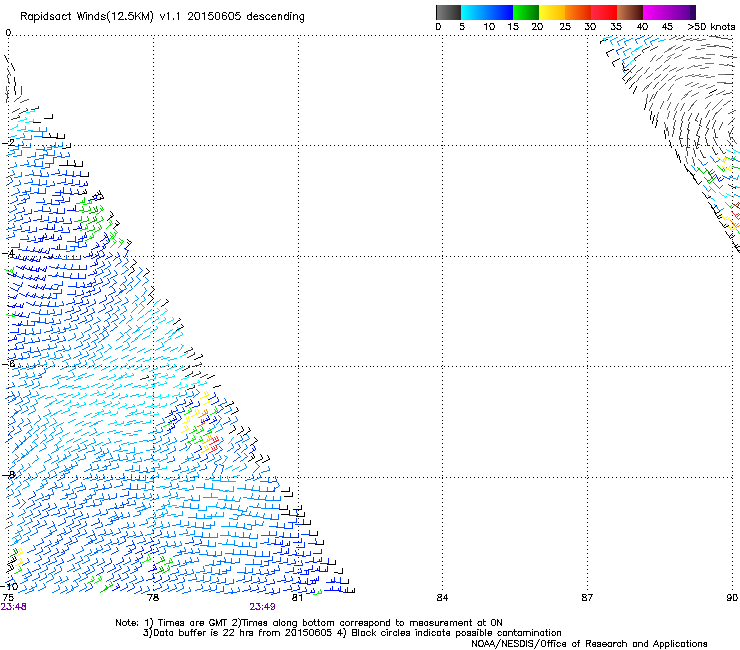Screen dimensions: 740x650
Task: Click the '>50 knots' legend label
Action: click(x=711, y=26)
